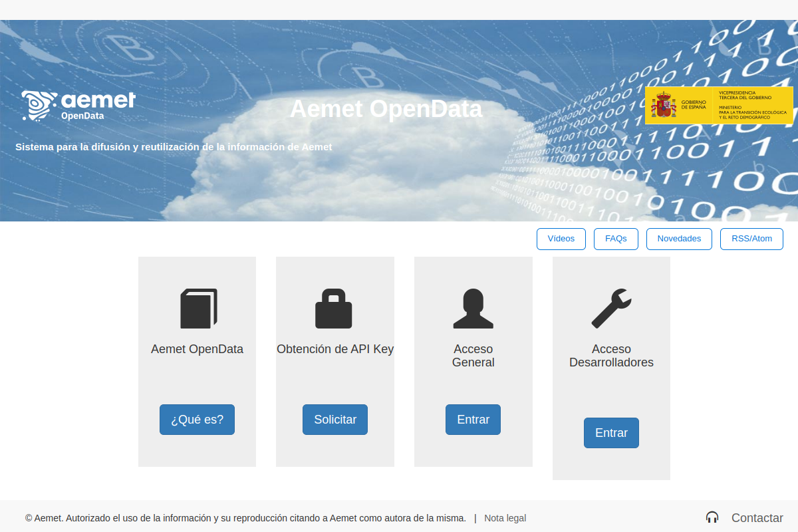
Task: Click the 'Aemet OpenData' card label
Action: tap(197, 349)
